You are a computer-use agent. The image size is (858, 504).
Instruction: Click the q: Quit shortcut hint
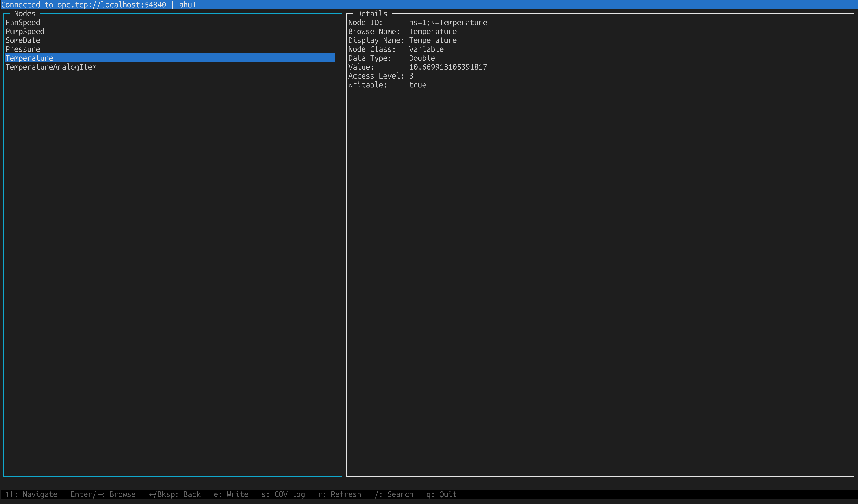(x=442, y=494)
